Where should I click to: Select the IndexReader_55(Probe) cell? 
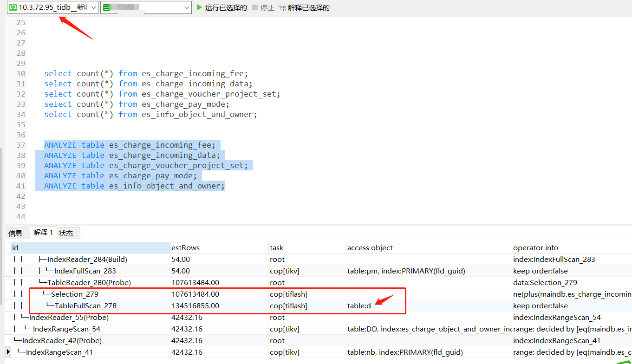91,318
